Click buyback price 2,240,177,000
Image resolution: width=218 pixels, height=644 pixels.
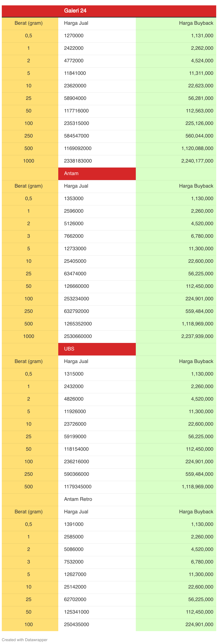(197, 161)
